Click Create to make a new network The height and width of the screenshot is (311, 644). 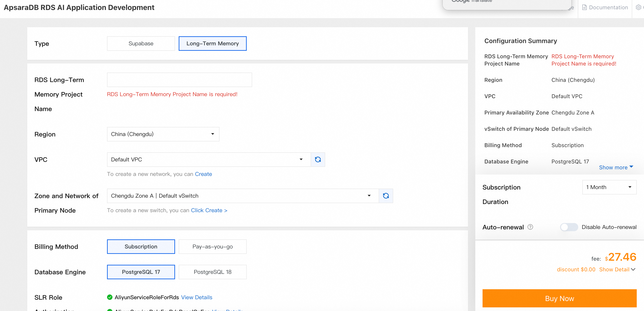(203, 174)
